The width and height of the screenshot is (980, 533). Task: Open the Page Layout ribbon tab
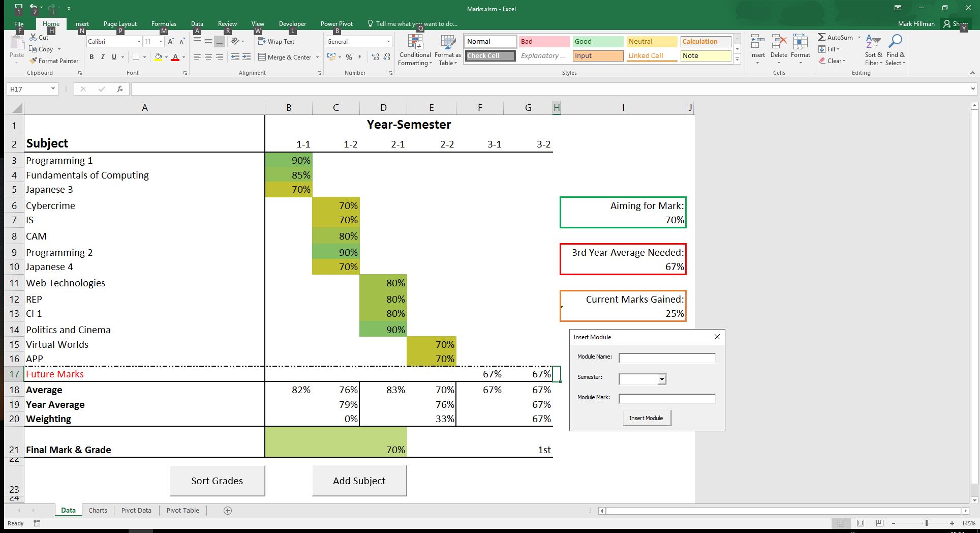coord(120,24)
